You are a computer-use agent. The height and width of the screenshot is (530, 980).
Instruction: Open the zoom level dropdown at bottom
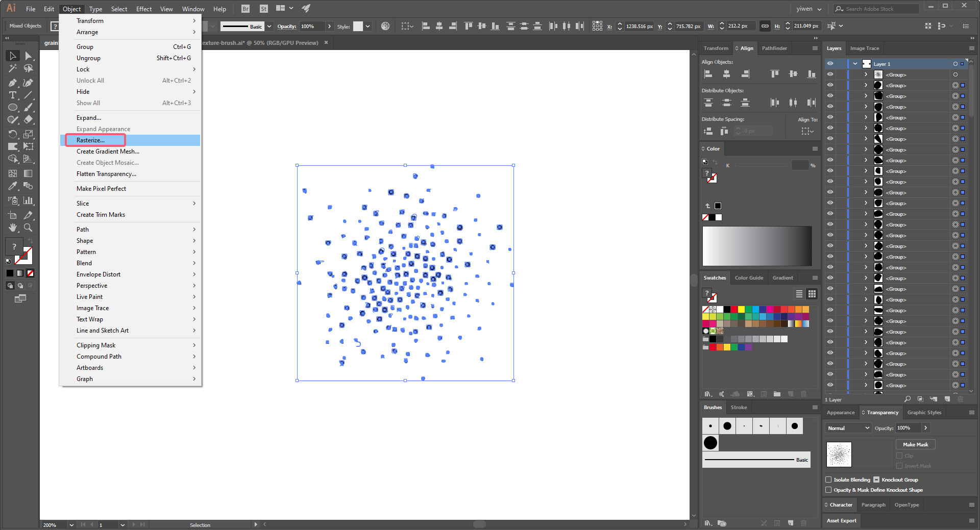pos(71,524)
